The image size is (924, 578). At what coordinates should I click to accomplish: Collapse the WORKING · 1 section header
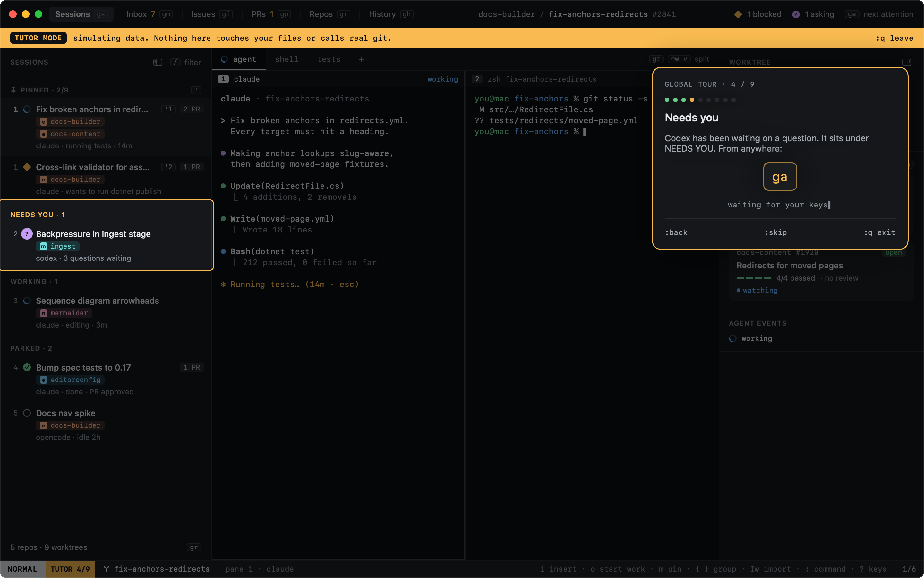point(34,281)
